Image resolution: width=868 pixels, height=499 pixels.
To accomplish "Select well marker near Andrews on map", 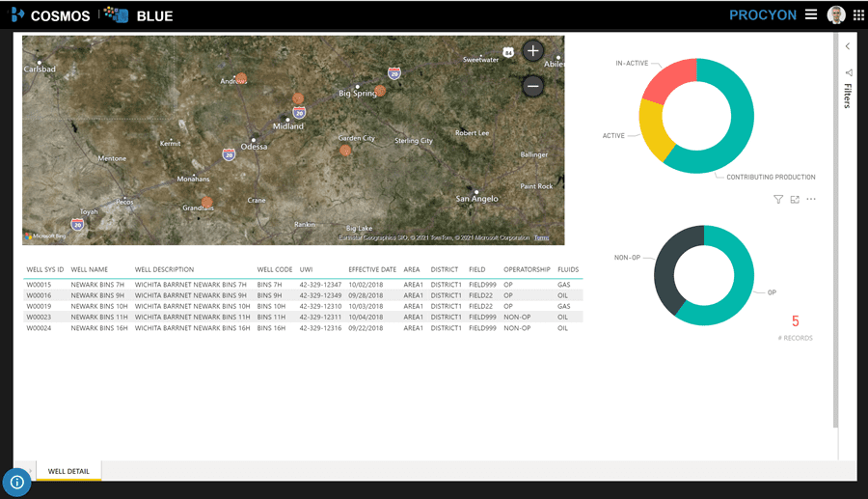I will (241, 78).
